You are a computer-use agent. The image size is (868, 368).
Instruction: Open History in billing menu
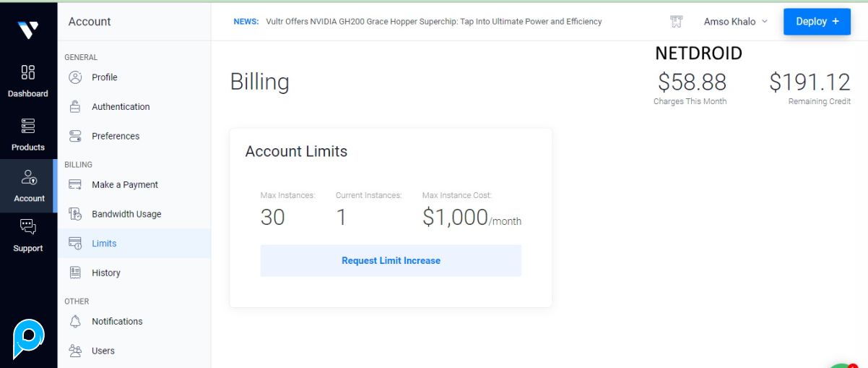click(x=105, y=273)
